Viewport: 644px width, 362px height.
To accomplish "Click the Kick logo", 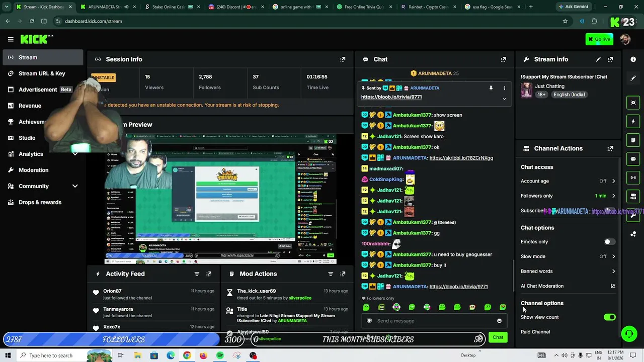I will point(36,39).
